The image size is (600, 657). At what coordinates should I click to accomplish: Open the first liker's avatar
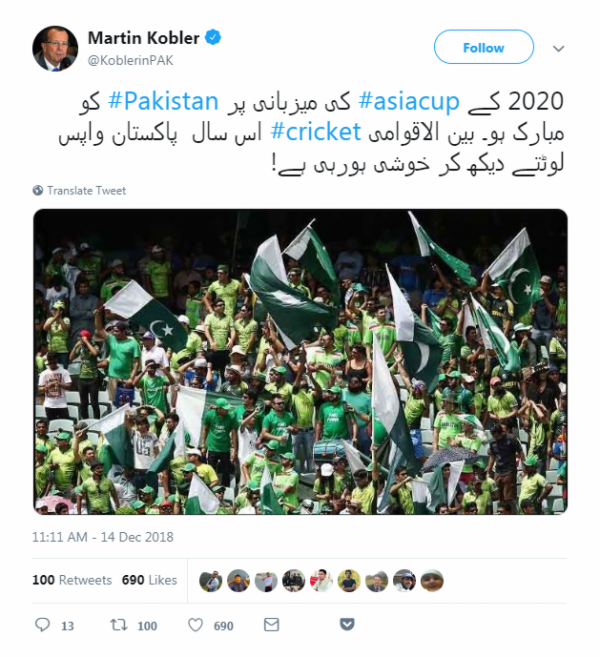(211, 581)
